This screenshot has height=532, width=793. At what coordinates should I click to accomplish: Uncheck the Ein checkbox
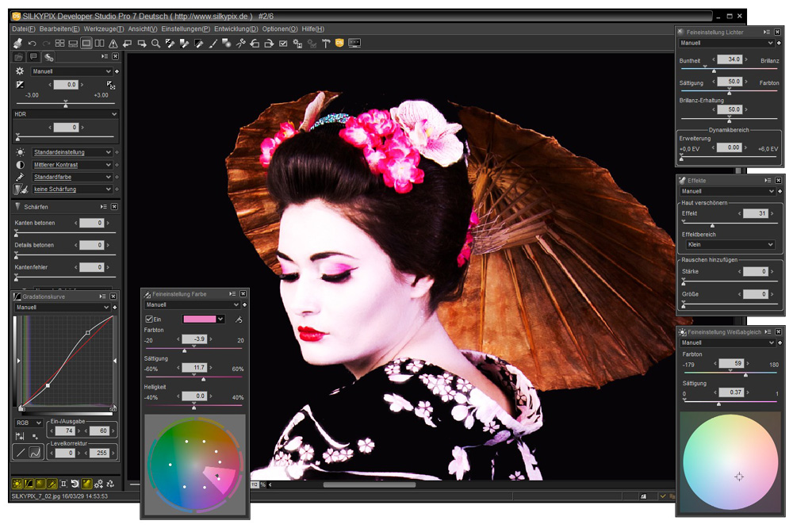click(x=150, y=320)
